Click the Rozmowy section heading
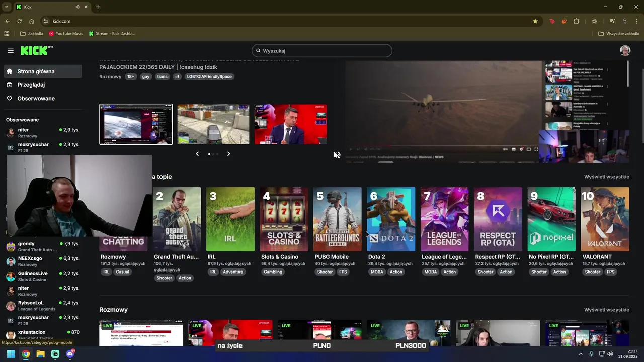The height and width of the screenshot is (362, 644). [x=113, y=310]
